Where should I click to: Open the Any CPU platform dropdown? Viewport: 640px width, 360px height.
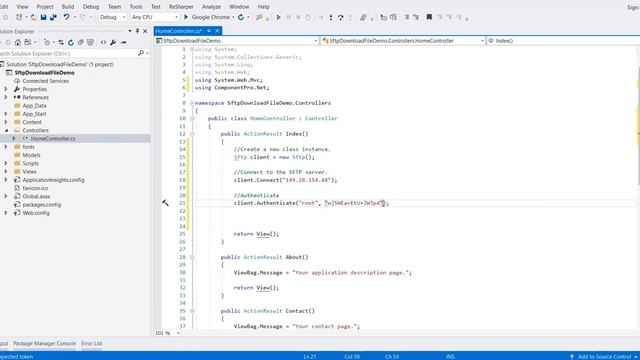155,17
